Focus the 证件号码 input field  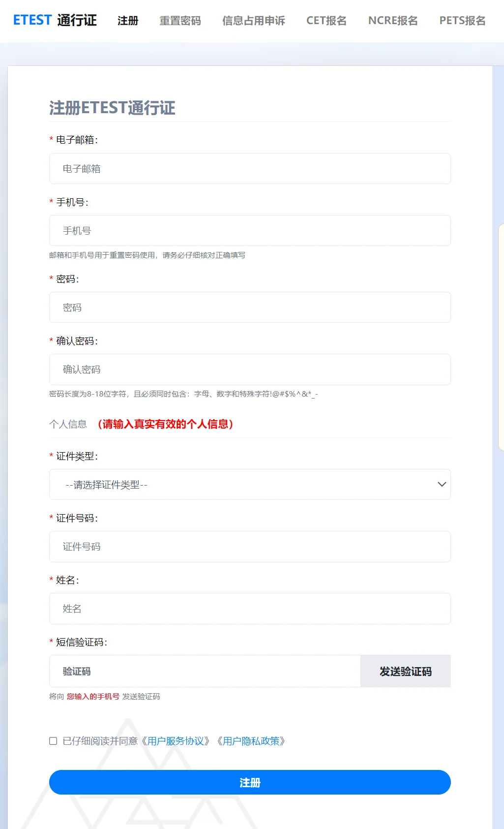(250, 547)
